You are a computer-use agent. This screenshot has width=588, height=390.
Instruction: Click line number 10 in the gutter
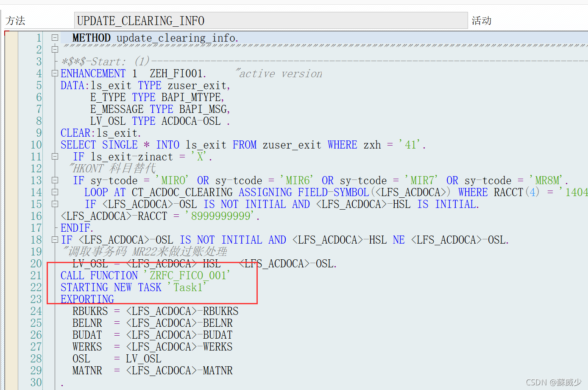36,145
